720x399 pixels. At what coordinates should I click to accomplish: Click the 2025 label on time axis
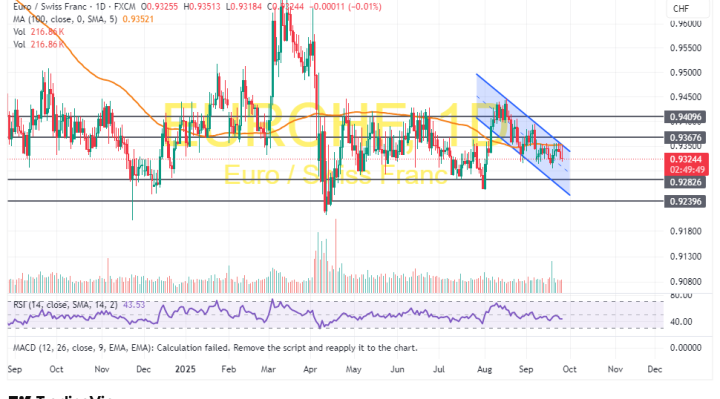[x=185, y=369]
